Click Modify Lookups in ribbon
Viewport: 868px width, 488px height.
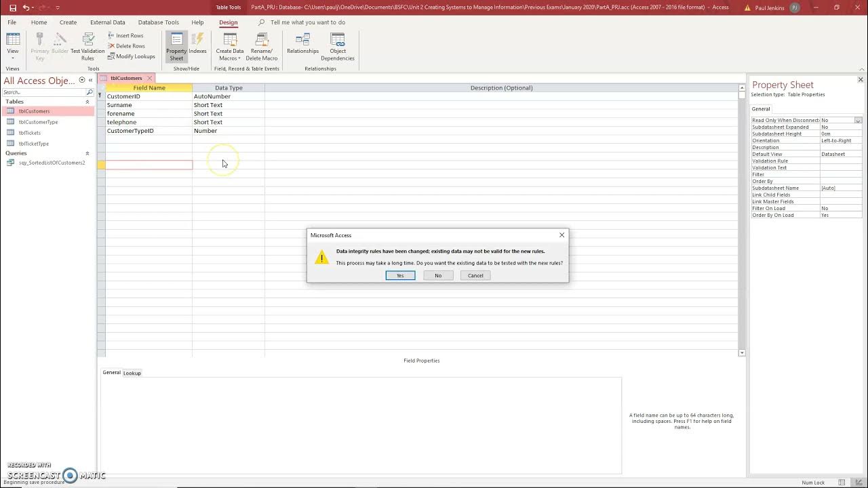pos(131,56)
